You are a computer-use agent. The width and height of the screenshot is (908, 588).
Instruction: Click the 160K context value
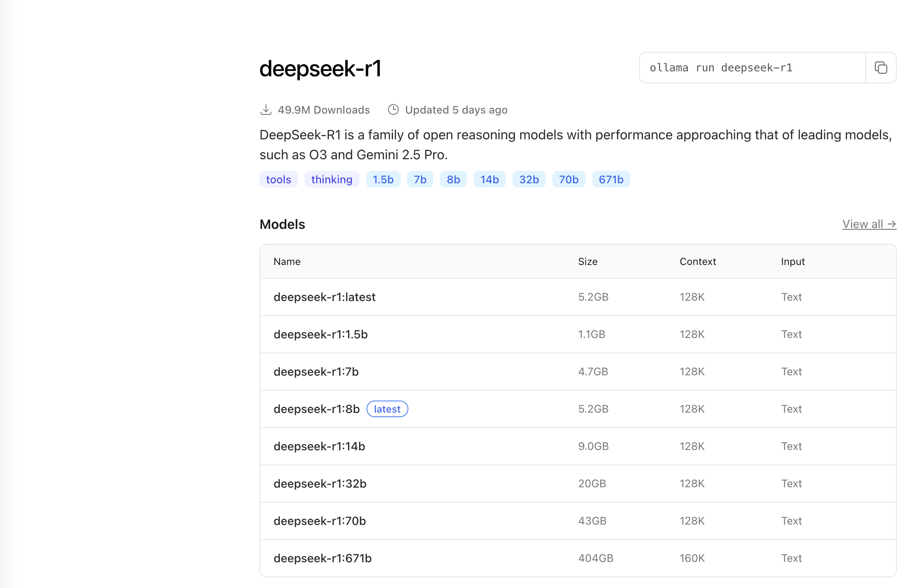pos(692,558)
